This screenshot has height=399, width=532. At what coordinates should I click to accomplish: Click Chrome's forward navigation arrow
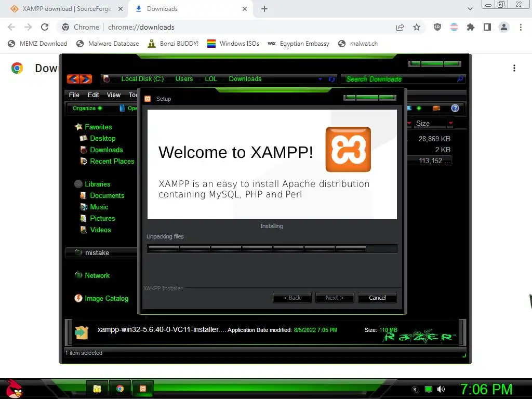tap(28, 27)
